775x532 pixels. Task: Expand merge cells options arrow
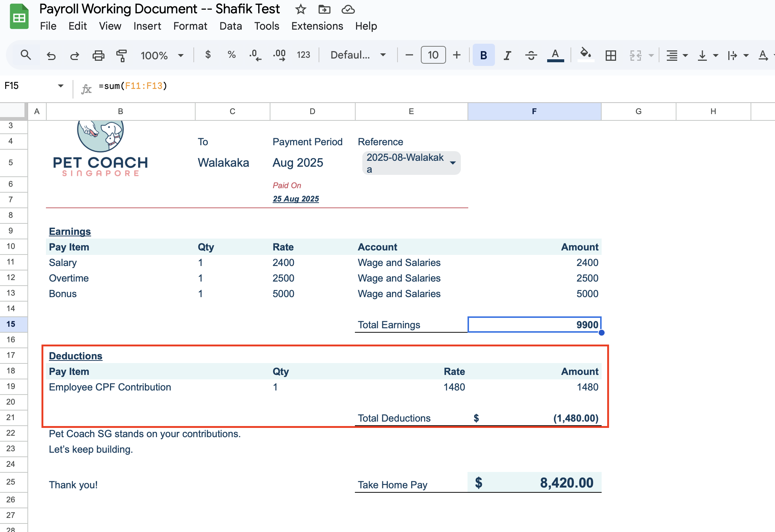[x=651, y=56]
